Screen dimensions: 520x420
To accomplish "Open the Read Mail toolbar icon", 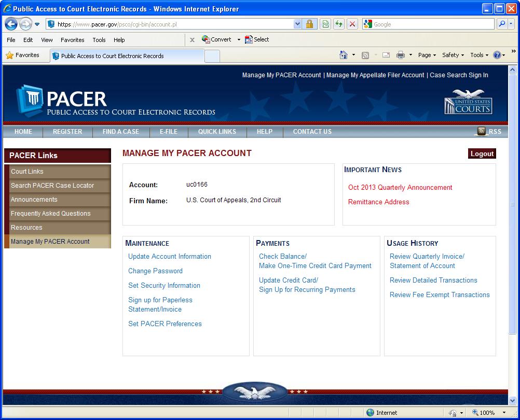I will [386, 55].
